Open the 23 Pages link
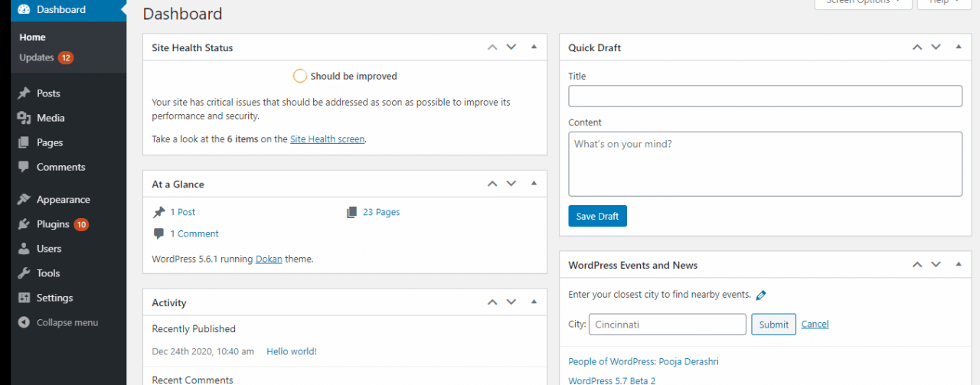Image resolution: width=980 pixels, height=385 pixels. (x=381, y=212)
